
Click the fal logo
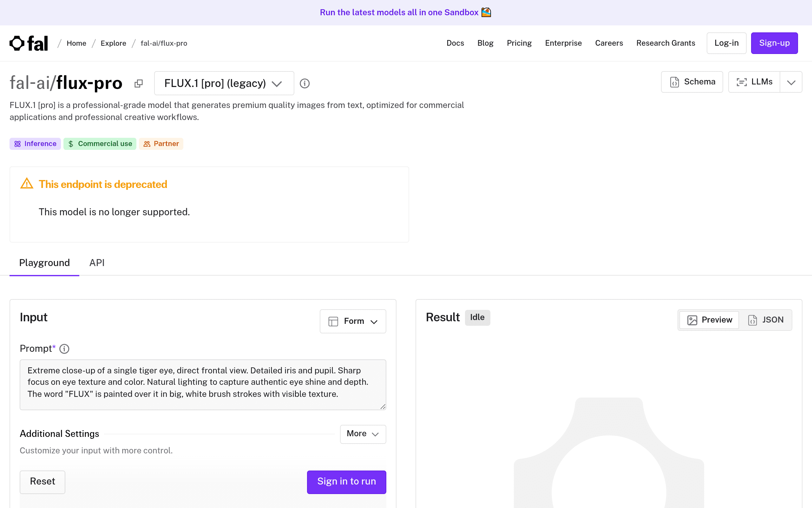pos(29,43)
